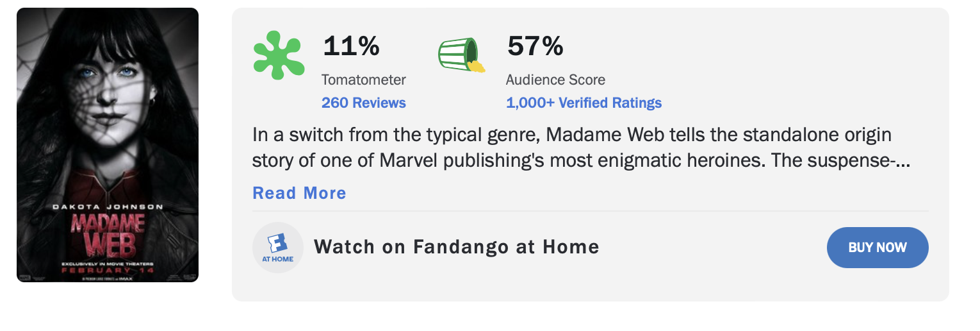This screenshot has height=331, width=980.
Task: Click the Dakota Johnson name on poster
Action: tap(108, 207)
